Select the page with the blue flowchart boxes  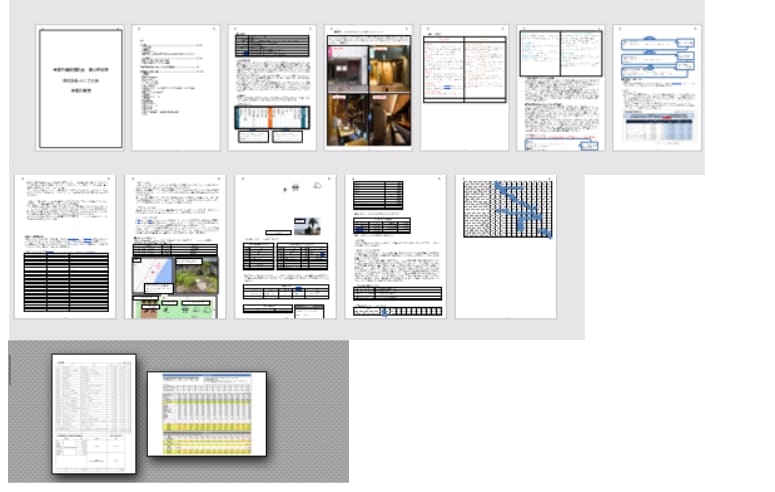pos(657,88)
